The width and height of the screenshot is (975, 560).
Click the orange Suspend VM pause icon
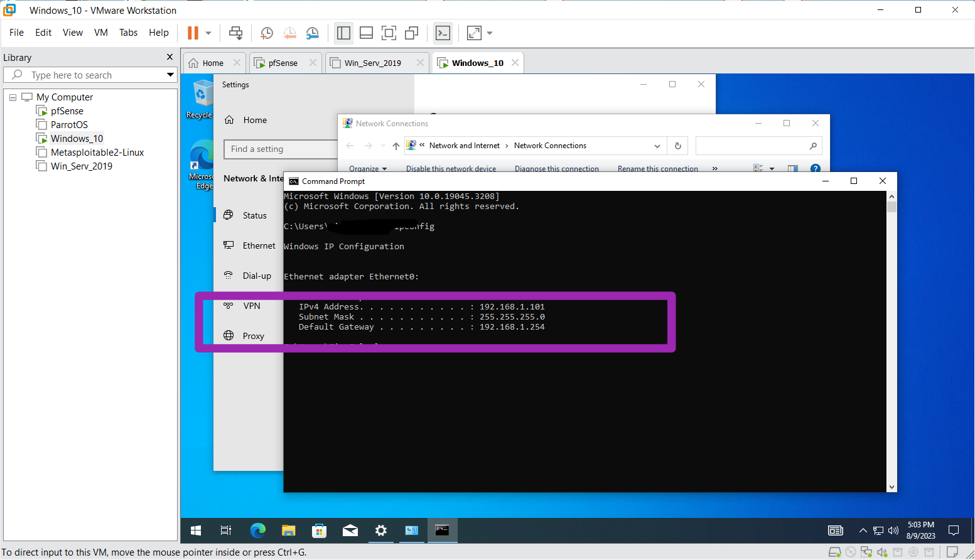[193, 33]
